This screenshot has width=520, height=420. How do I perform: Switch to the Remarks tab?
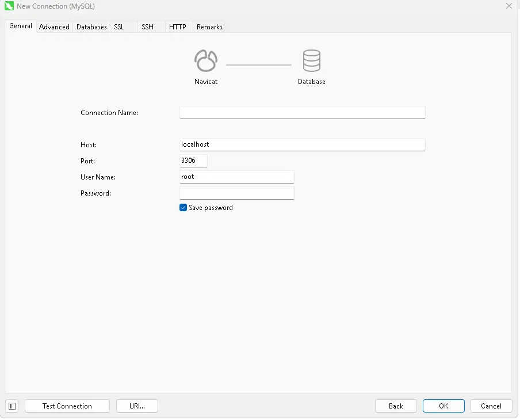coord(209,27)
